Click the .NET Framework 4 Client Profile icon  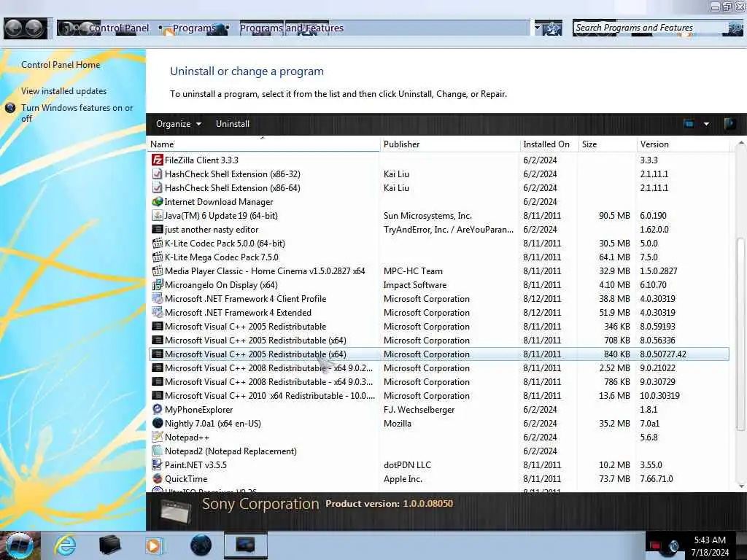(158, 298)
